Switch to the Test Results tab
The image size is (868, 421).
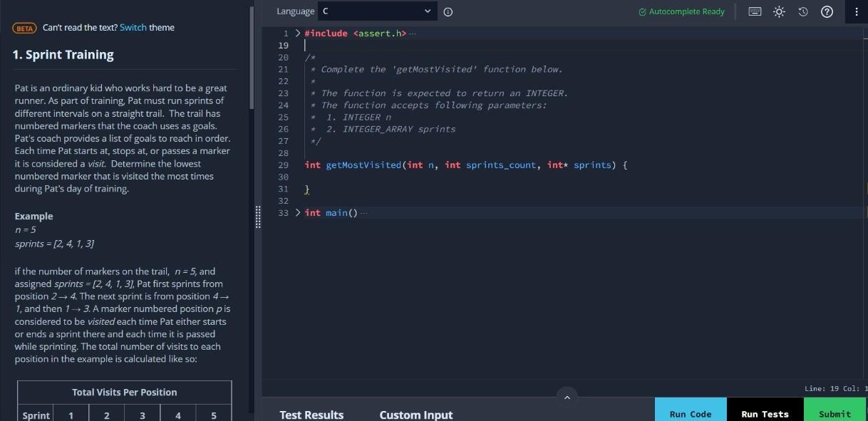point(311,414)
